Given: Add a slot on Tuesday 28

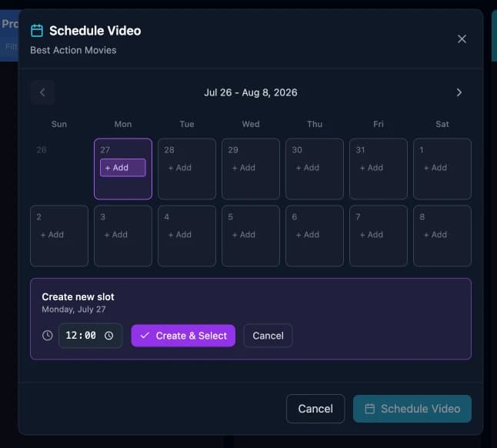Looking at the screenshot, I should pos(180,168).
